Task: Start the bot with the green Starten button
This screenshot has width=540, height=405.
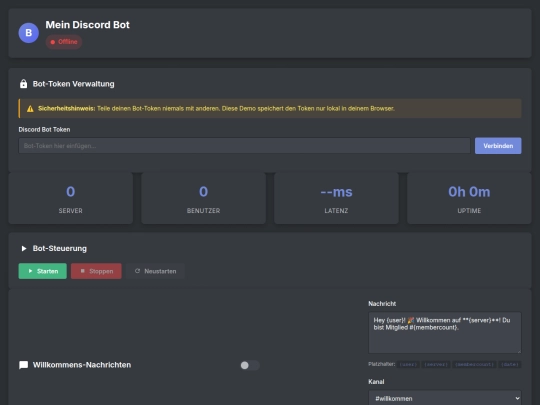Action: tap(42, 271)
